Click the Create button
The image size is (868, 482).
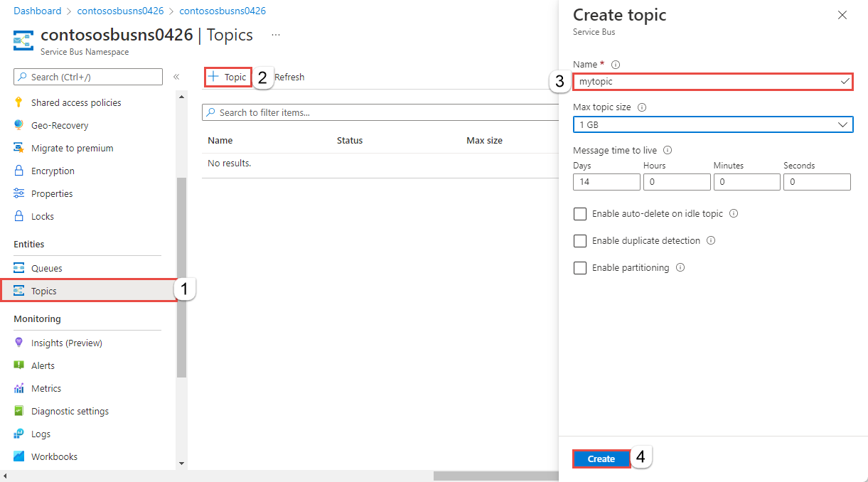[x=601, y=459]
